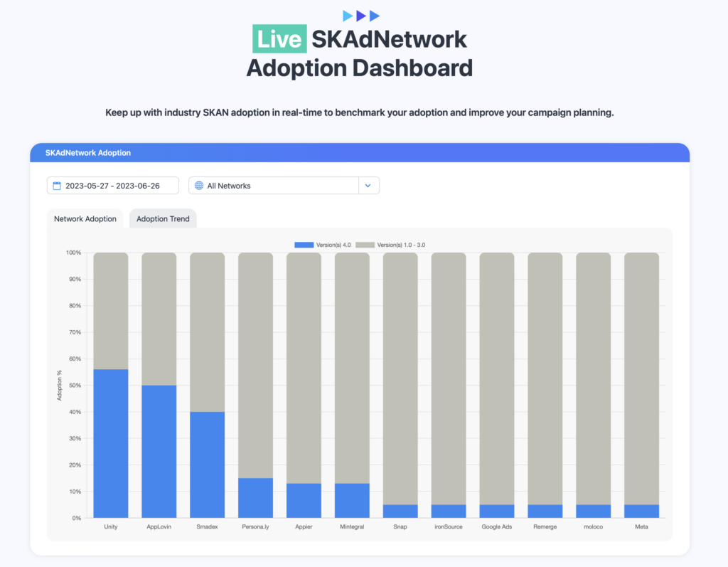The image size is (728, 567).
Task: Click the calendar icon in date field
Action: 57,186
